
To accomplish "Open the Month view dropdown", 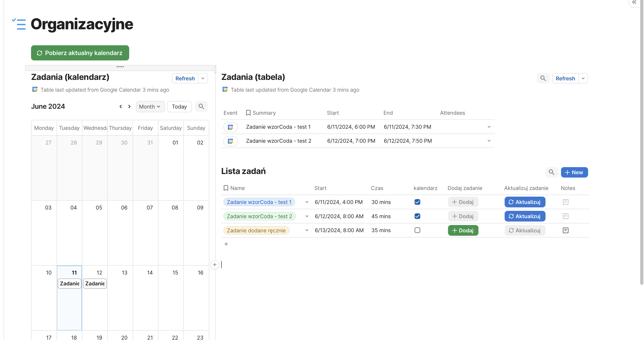I will (150, 107).
